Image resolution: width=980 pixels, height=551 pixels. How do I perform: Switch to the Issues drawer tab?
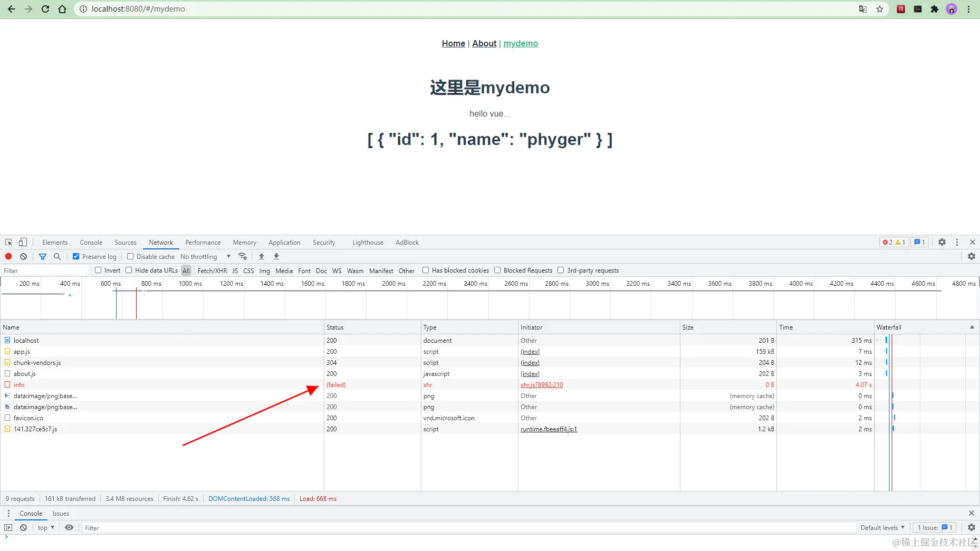(61, 514)
